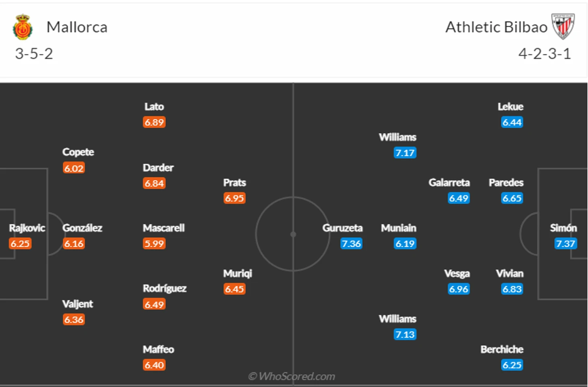
Task: Open Mascarell's player name link
Action: 164,228
